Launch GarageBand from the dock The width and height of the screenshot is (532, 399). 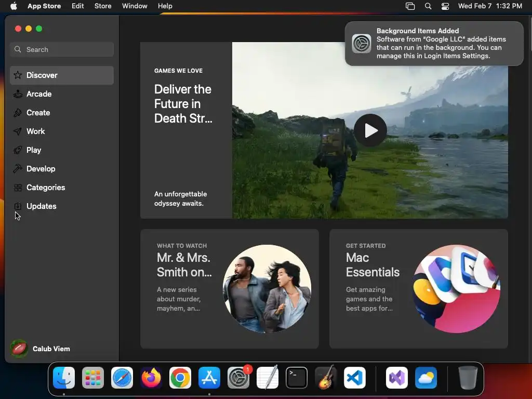tap(326, 378)
